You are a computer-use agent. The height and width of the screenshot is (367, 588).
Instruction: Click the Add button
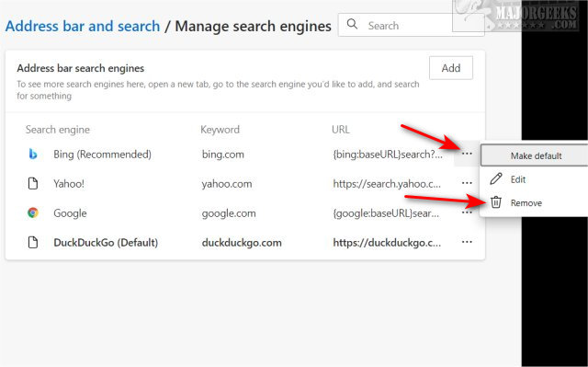(451, 68)
